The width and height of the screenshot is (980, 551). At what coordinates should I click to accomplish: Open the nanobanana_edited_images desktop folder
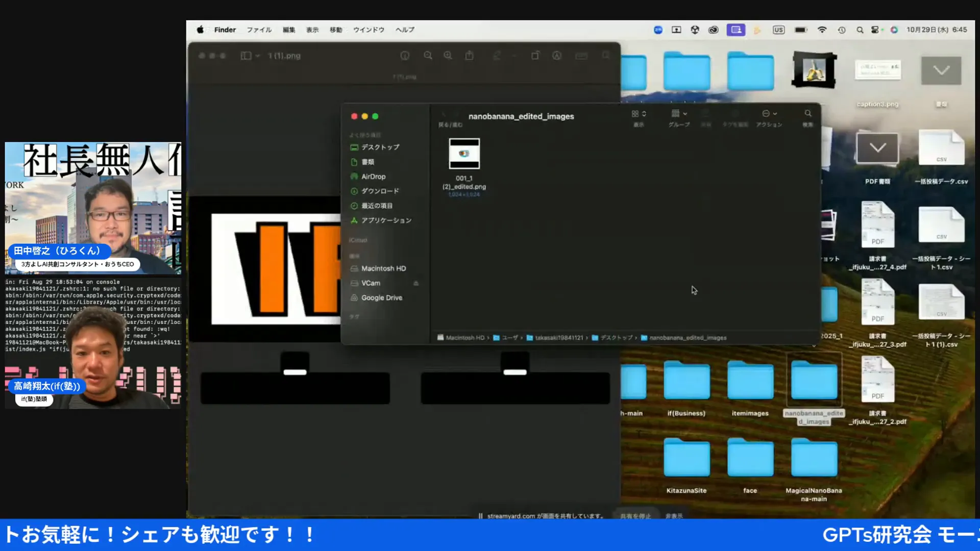click(814, 381)
